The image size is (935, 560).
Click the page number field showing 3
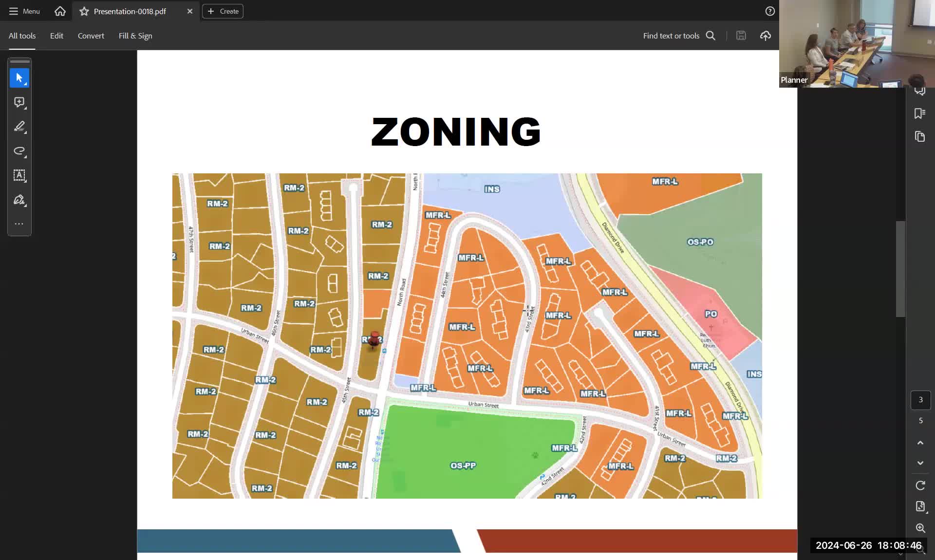[x=920, y=400]
